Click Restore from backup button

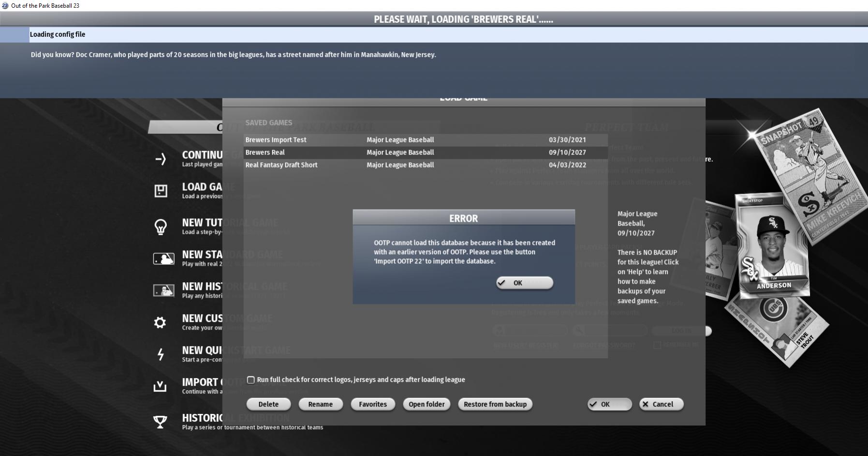pos(495,404)
